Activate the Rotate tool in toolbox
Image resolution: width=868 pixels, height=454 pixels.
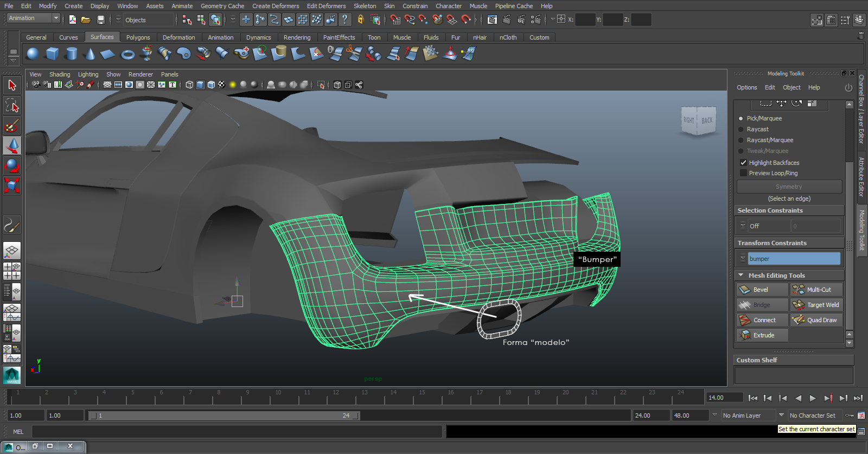12,165
